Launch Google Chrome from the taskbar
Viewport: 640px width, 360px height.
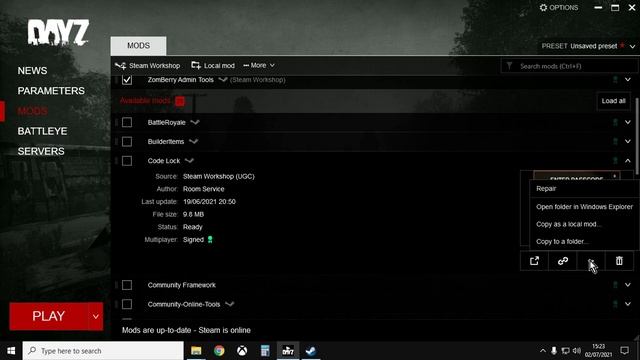[219, 351]
